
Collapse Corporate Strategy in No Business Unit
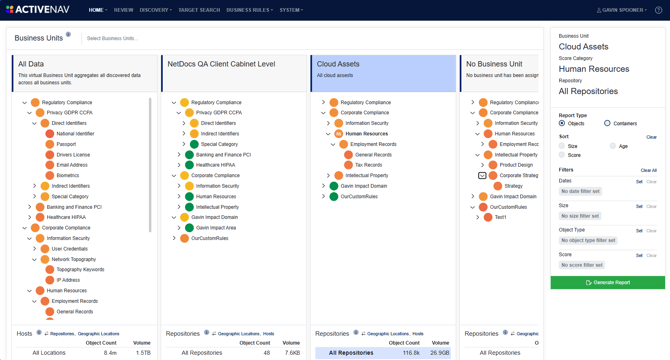482,176
